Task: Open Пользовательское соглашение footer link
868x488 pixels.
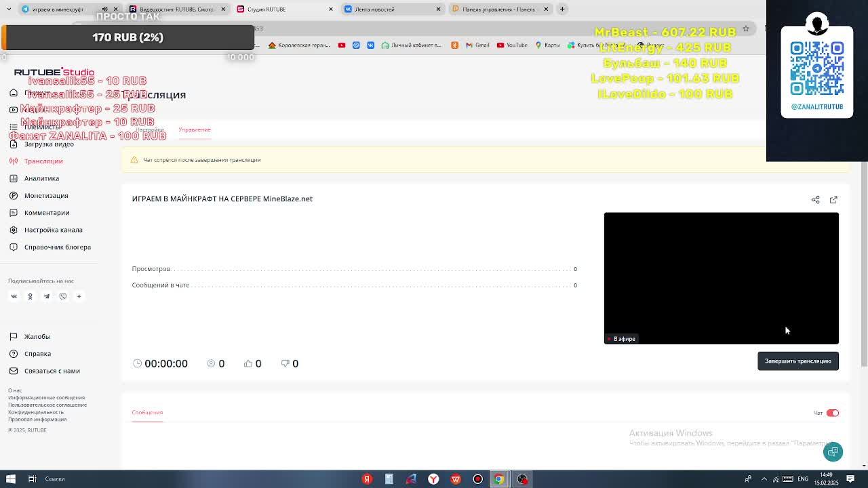Action: (x=47, y=405)
